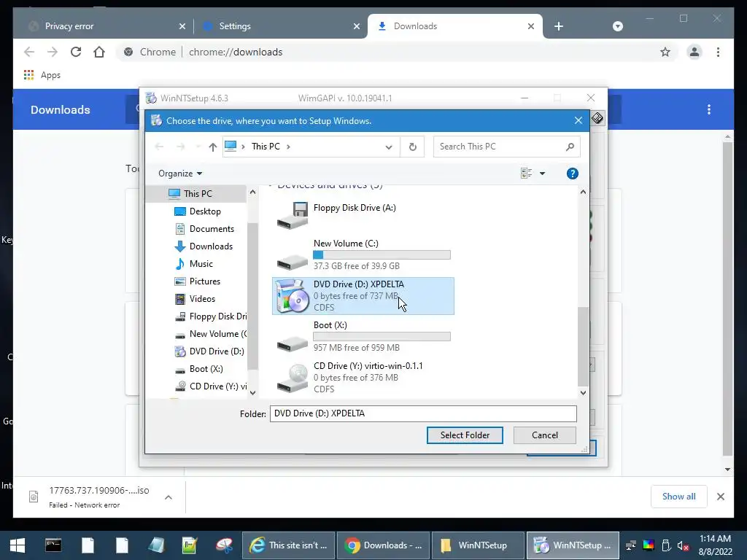Bookmark this page with the star
The width and height of the screenshot is (747, 560).
click(x=665, y=52)
